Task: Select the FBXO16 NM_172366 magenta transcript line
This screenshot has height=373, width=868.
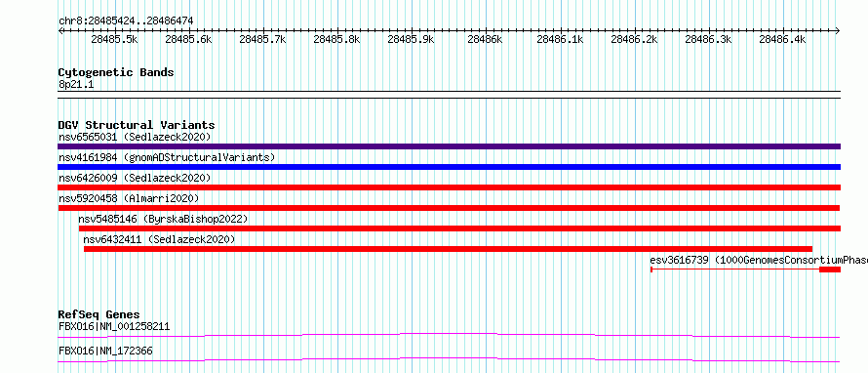Action: coord(449,359)
